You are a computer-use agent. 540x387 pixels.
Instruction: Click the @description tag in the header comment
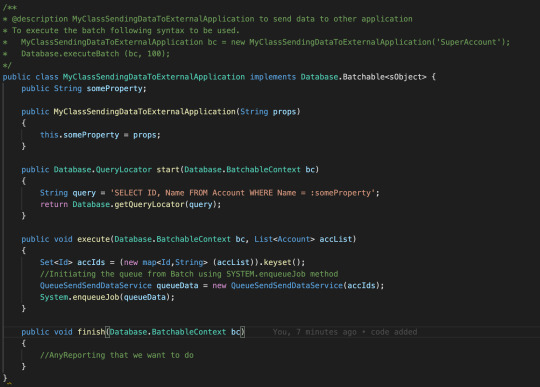tap(40, 19)
